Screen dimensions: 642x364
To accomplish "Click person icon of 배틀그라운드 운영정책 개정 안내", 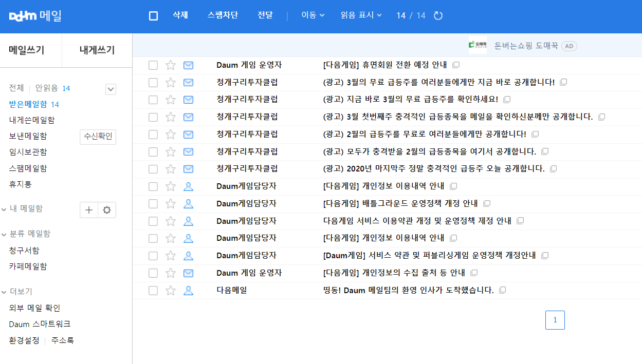I will point(189,204).
